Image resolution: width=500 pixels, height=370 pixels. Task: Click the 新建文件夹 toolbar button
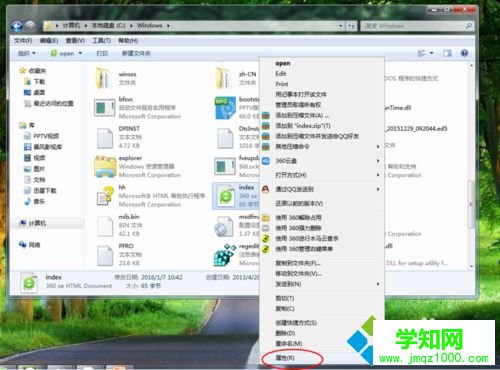pos(136,53)
